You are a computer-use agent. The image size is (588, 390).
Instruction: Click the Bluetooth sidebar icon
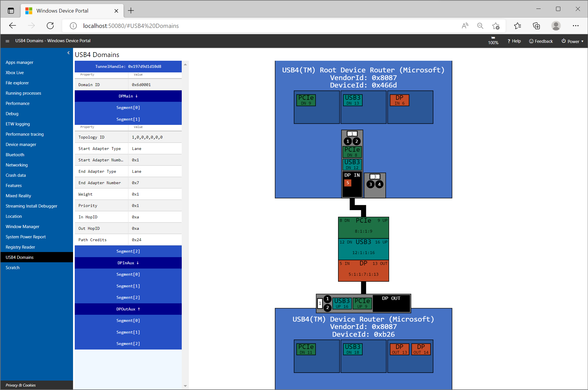pos(14,155)
